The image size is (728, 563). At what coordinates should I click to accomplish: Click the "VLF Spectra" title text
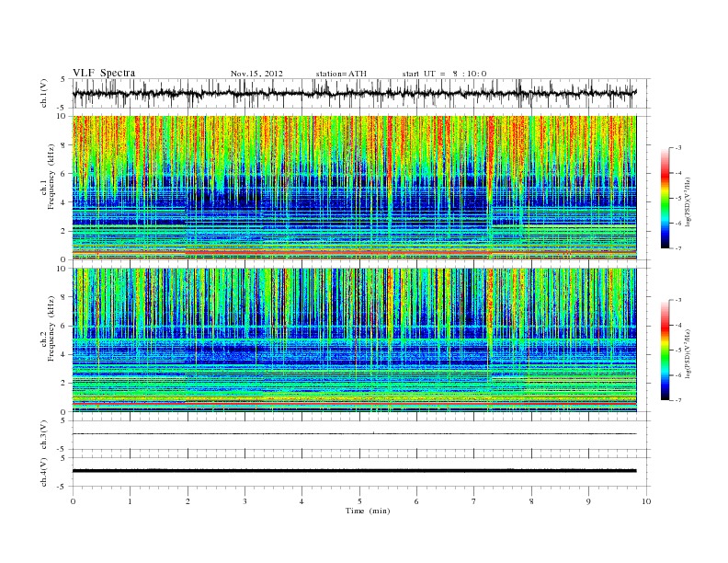click(x=104, y=73)
